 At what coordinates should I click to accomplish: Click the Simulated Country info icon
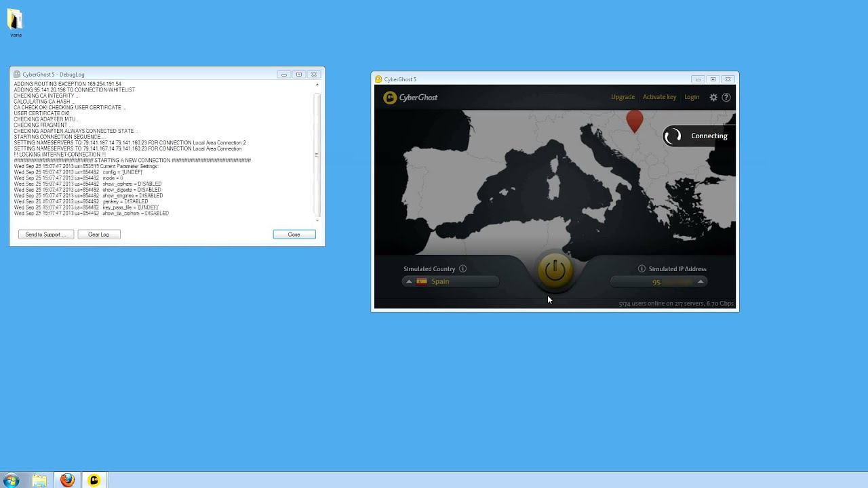[462, 268]
